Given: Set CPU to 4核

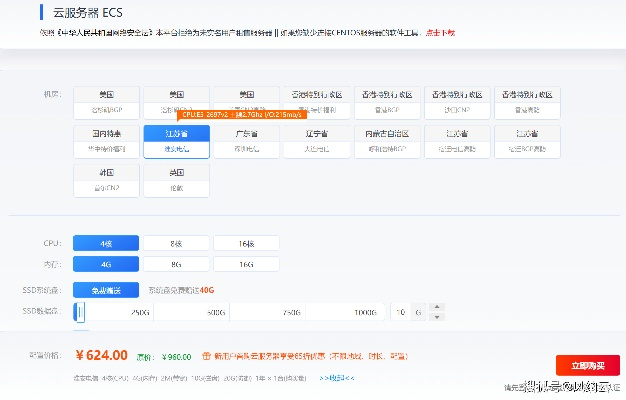Looking at the screenshot, I should tap(106, 243).
